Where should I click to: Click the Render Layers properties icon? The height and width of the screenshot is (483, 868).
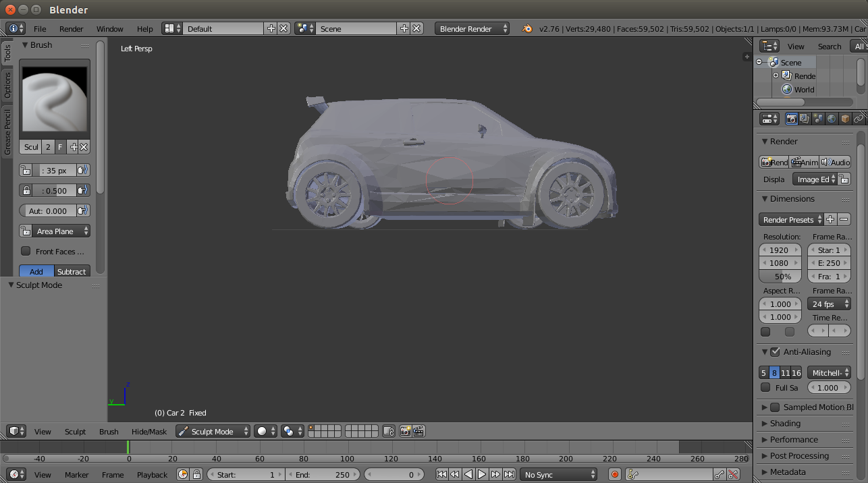[x=805, y=119]
